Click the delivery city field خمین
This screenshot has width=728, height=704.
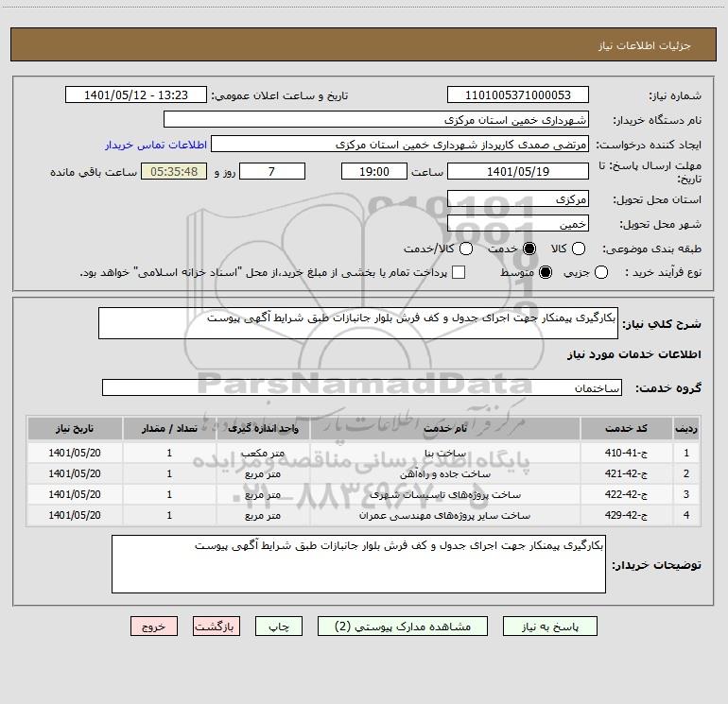518,223
